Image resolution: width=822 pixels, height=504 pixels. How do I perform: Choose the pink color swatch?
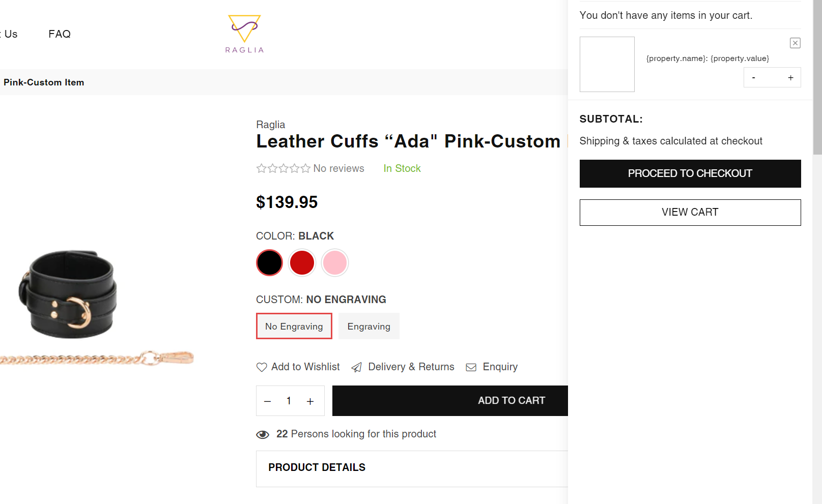(x=334, y=263)
